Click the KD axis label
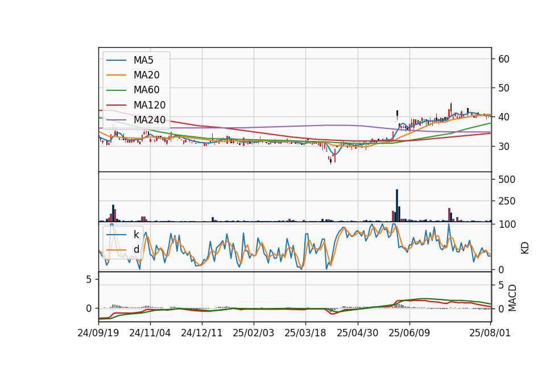546x392 pixels. click(525, 248)
